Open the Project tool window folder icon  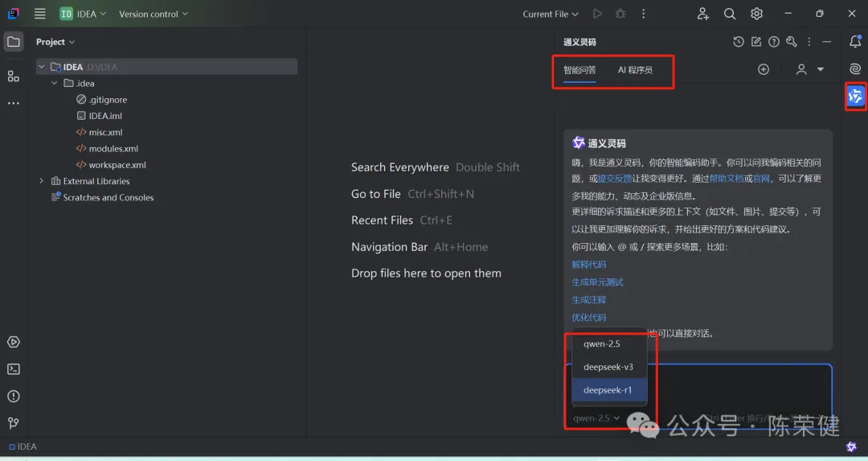tap(14, 42)
